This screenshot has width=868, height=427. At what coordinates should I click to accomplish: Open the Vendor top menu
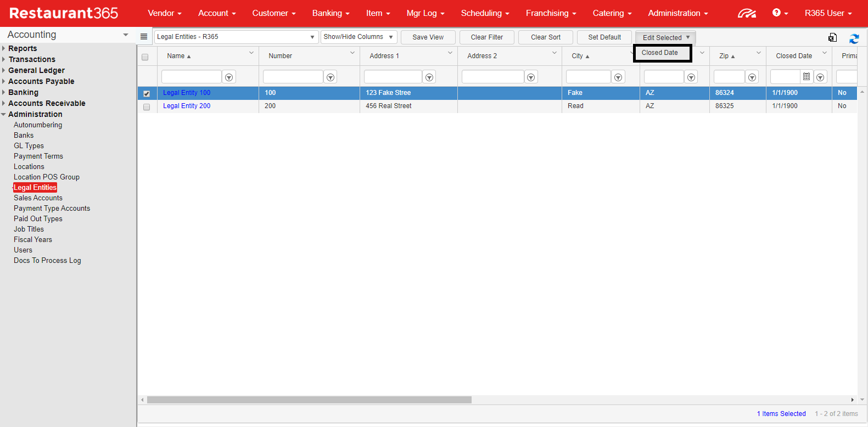(x=165, y=13)
